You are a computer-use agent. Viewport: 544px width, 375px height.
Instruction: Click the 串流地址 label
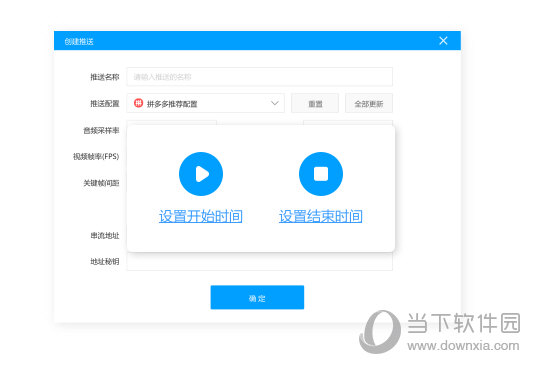[x=105, y=236]
